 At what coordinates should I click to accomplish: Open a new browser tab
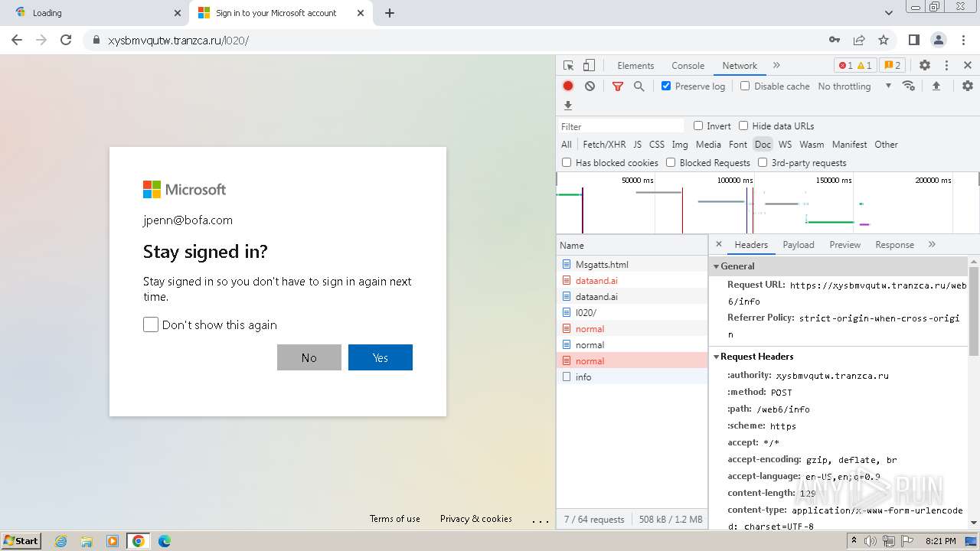click(x=389, y=13)
